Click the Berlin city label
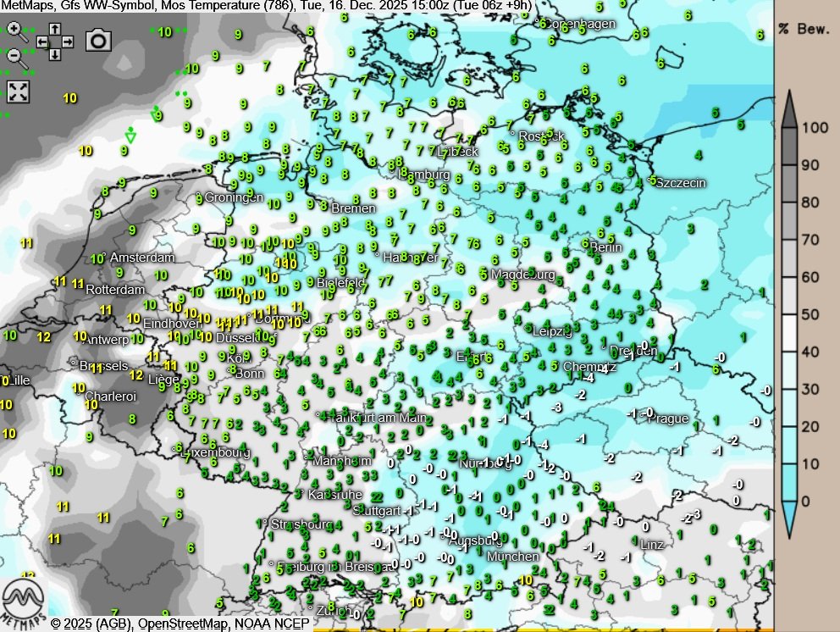 pyautogui.click(x=606, y=248)
